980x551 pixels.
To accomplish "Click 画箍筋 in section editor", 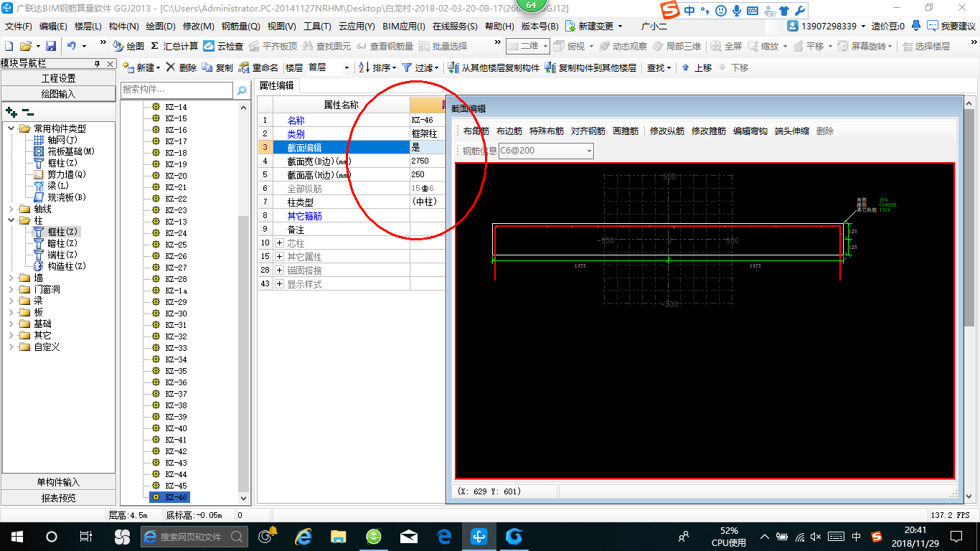I will coord(626,131).
